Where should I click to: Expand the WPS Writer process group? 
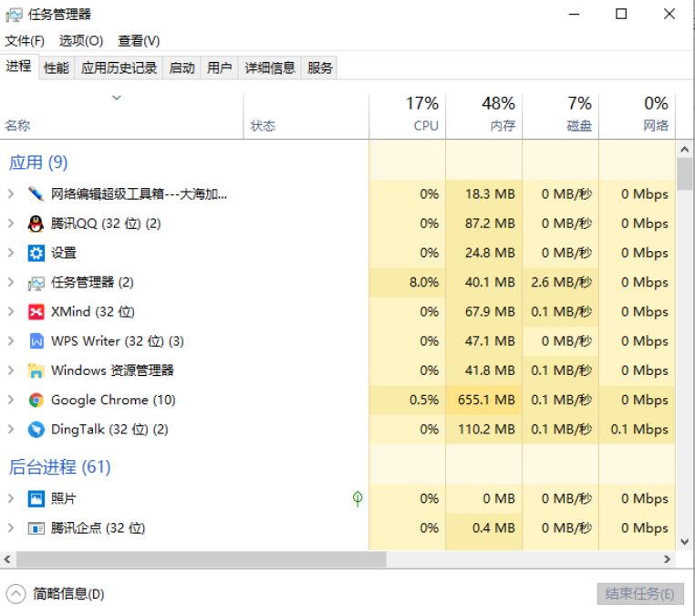pos(11,341)
